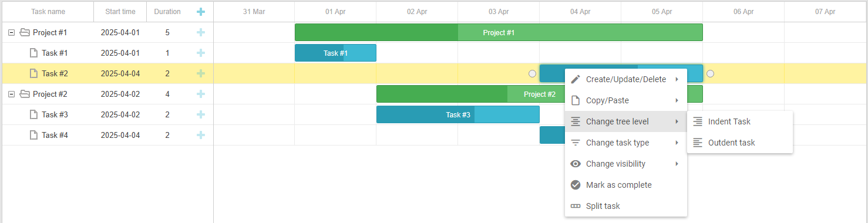Add subtask via Project #1 plus icon
Viewport: 868px width, 223px height.
click(x=201, y=32)
